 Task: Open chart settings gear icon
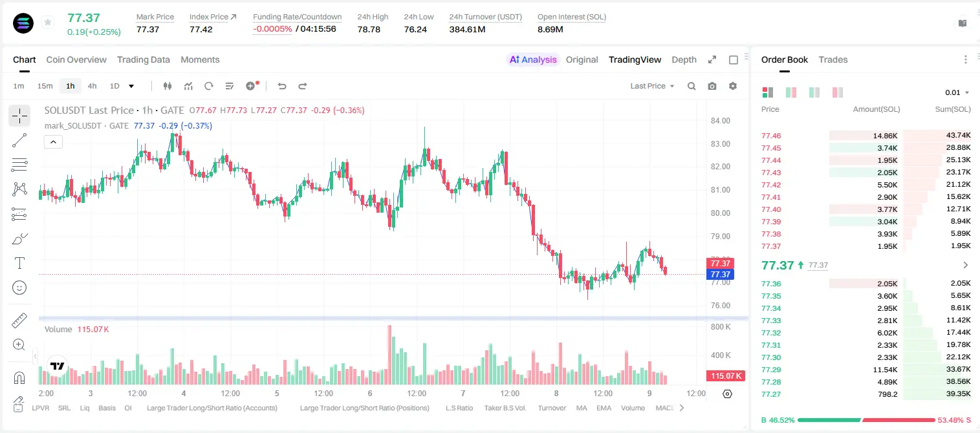(733, 86)
